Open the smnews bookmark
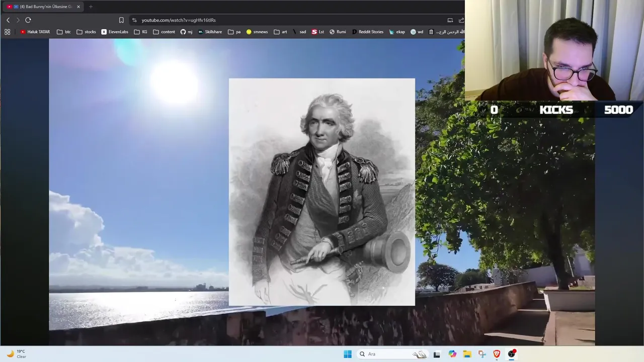 click(257, 32)
